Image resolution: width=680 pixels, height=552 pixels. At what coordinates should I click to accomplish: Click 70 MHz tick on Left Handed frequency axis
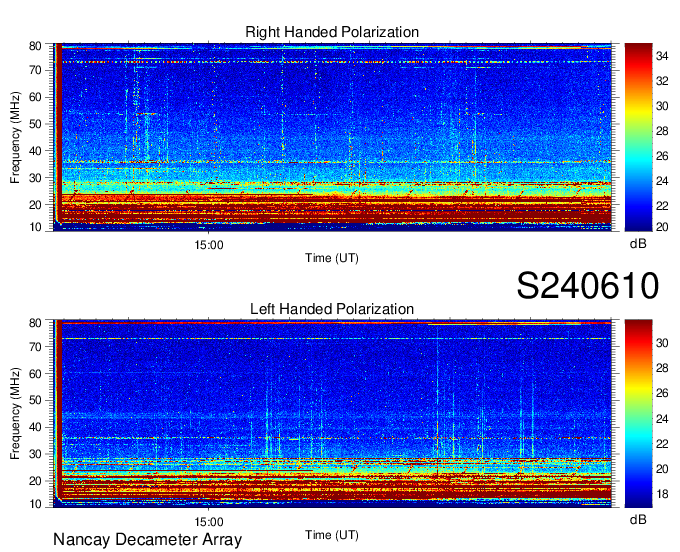point(35,347)
